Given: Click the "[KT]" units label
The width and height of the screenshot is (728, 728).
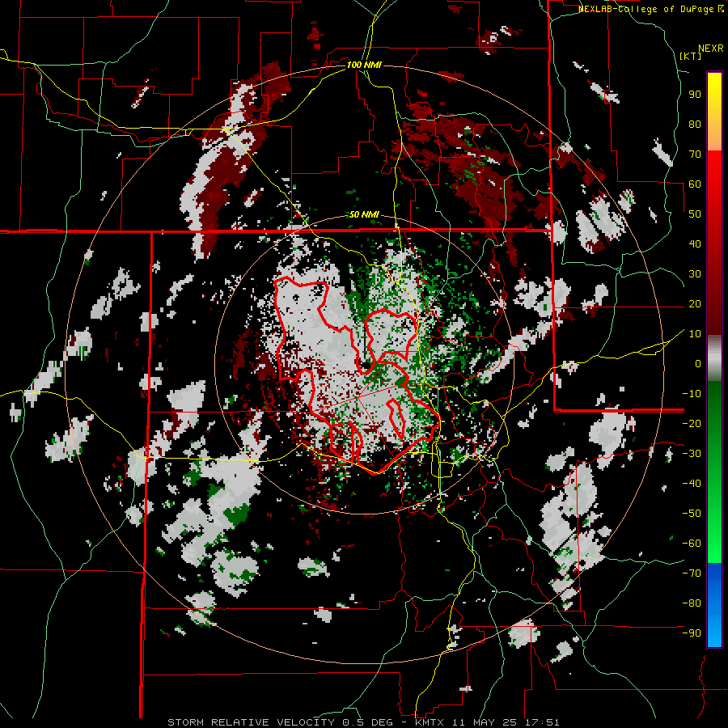Looking at the screenshot, I should [x=691, y=56].
